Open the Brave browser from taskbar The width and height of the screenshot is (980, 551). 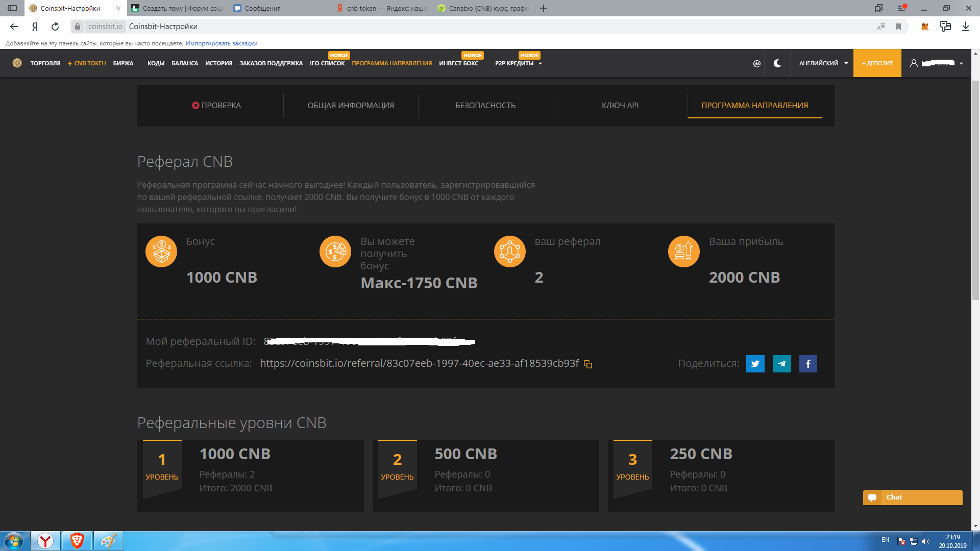pyautogui.click(x=77, y=541)
